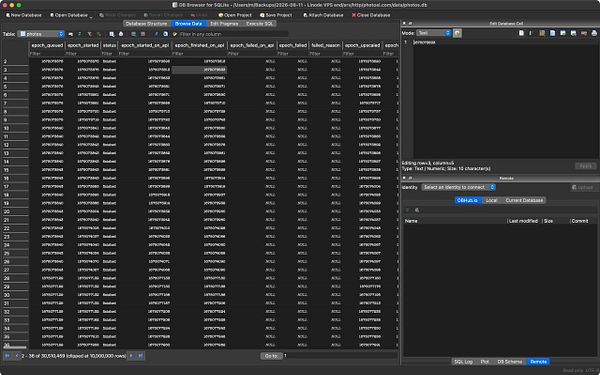Image resolution: width=600 pixels, height=375 pixels.
Task: Click the failed_reason column header
Action: [x=325, y=45]
